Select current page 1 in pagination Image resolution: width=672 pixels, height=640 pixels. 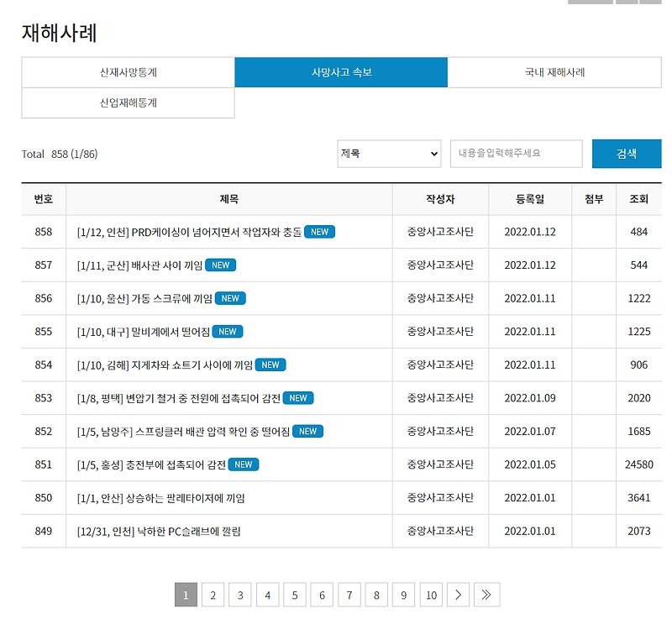(x=186, y=595)
